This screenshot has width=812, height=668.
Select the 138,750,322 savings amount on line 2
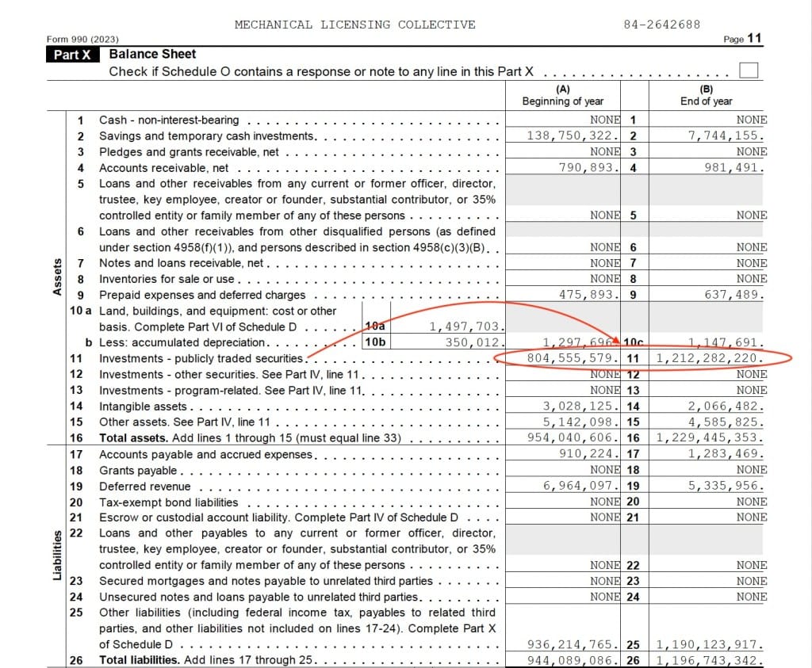(x=561, y=136)
